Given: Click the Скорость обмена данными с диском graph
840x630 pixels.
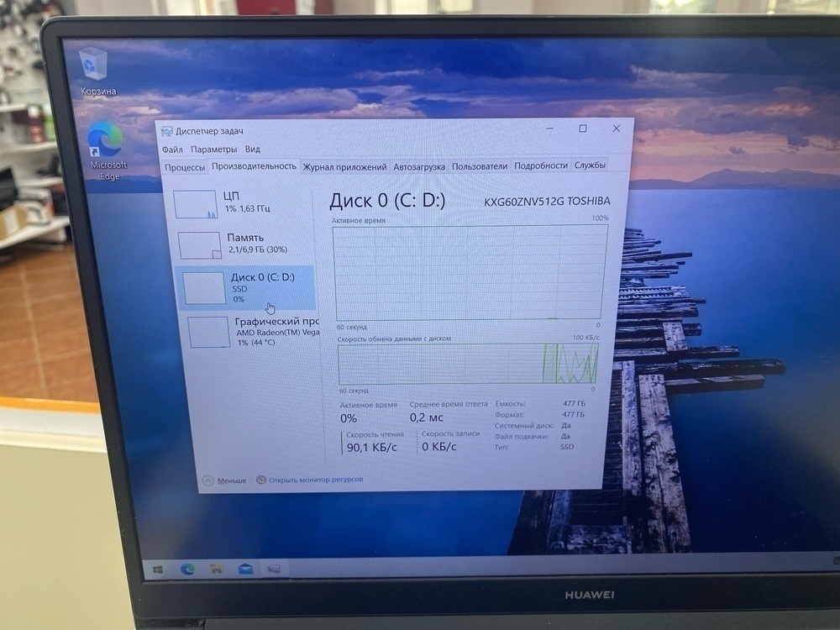Looking at the screenshot, I should click(x=468, y=364).
